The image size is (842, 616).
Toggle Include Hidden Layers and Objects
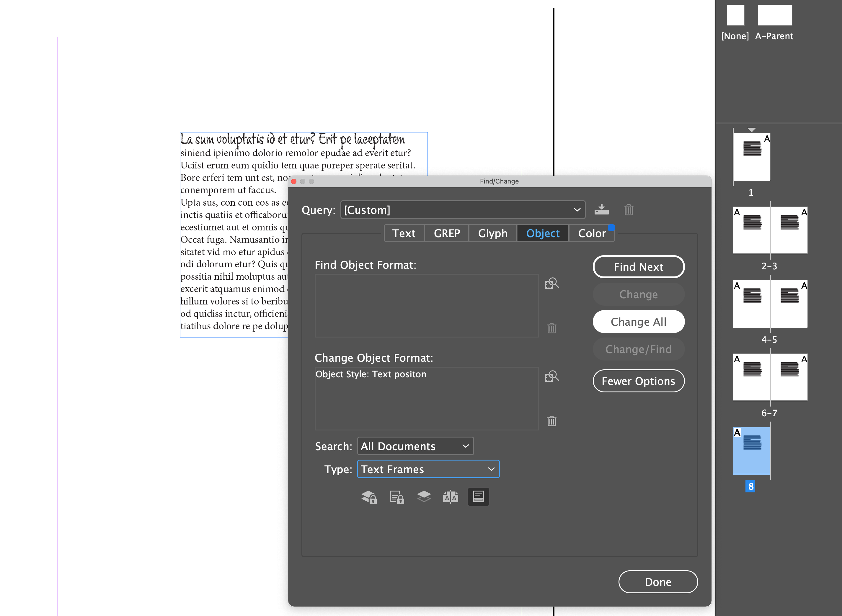(423, 497)
